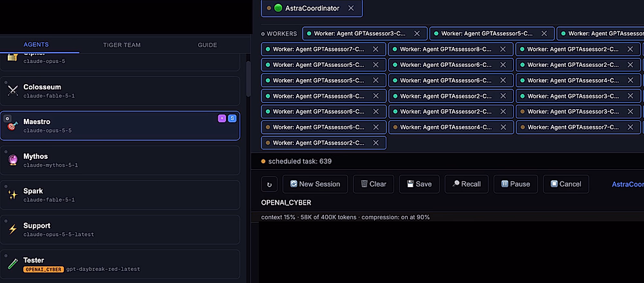Close the green-dot GPTAssessor4 worker
This screenshot has height=283, width=644.
point(630,80)
